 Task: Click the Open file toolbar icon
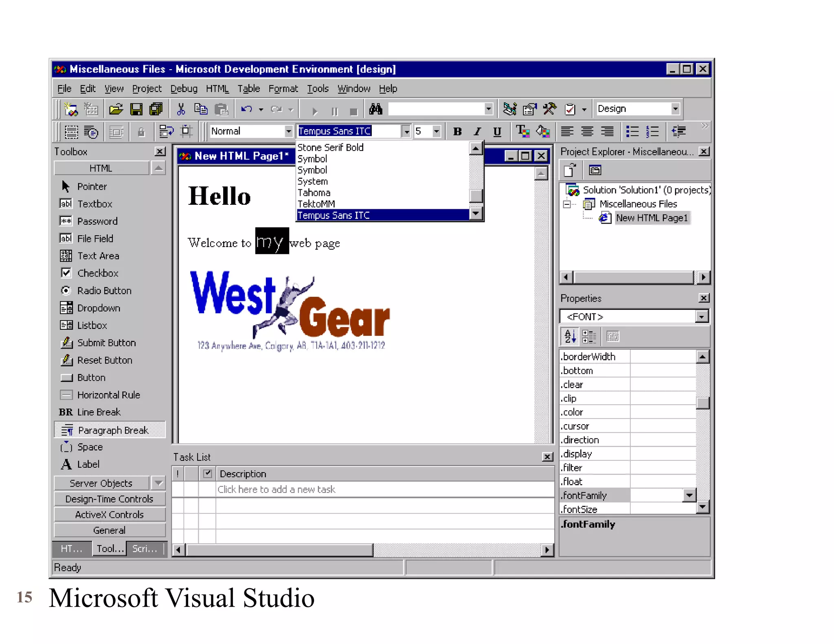(x=116, y=109)
